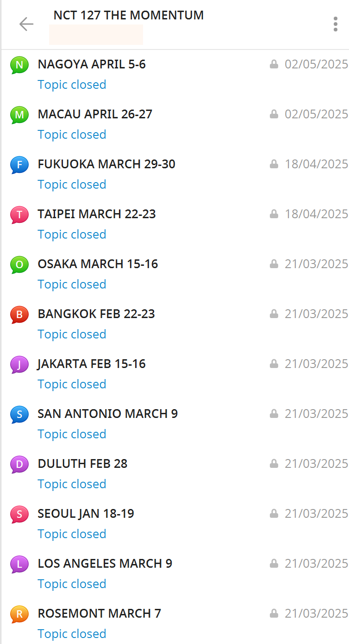Click the red B icon for Bangkok

click(19, 315)
